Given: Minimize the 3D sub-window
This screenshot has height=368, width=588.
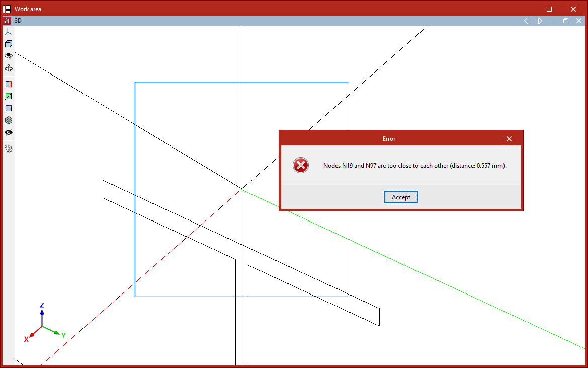Looking at the screenshot, I should [553, 21].
